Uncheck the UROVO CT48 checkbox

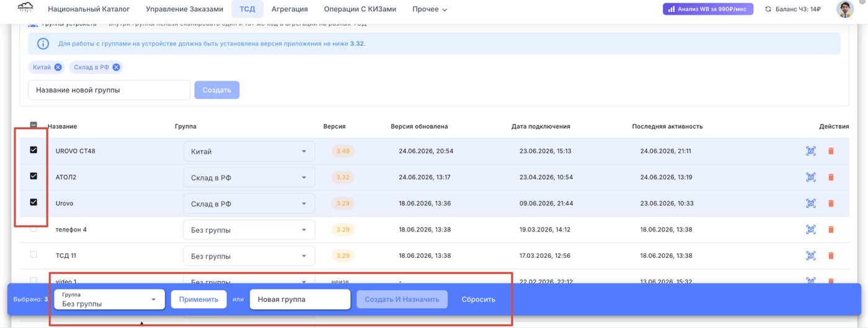click(33, 149)
